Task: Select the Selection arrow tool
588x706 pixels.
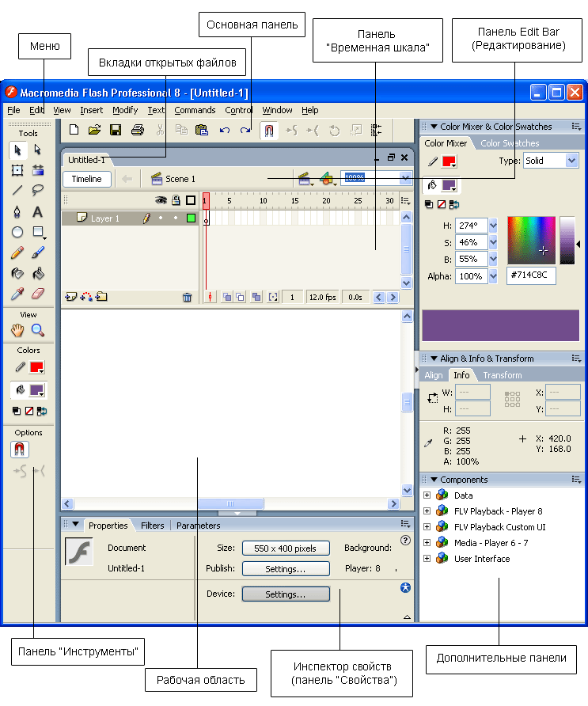Action: coord(17,150)
